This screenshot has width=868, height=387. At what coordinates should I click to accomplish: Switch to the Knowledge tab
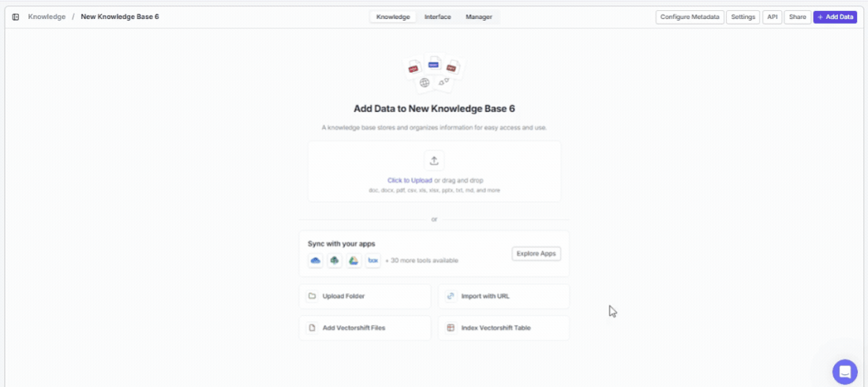393,17
